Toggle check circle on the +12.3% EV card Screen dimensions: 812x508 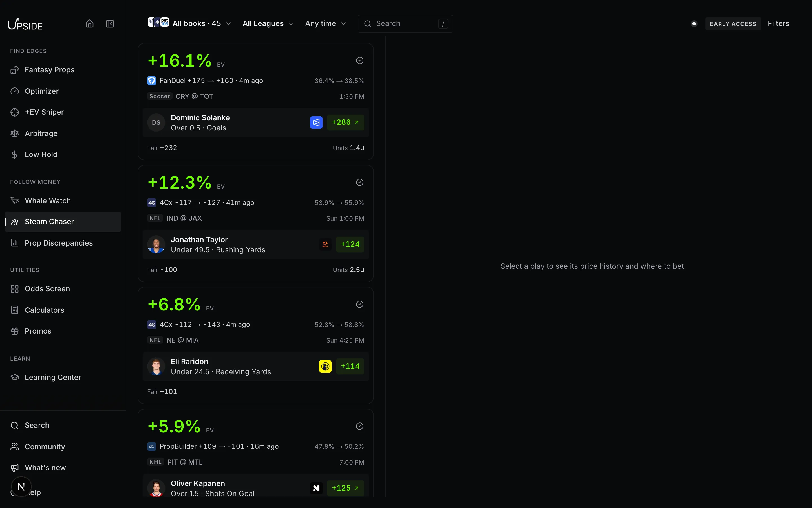360,182
